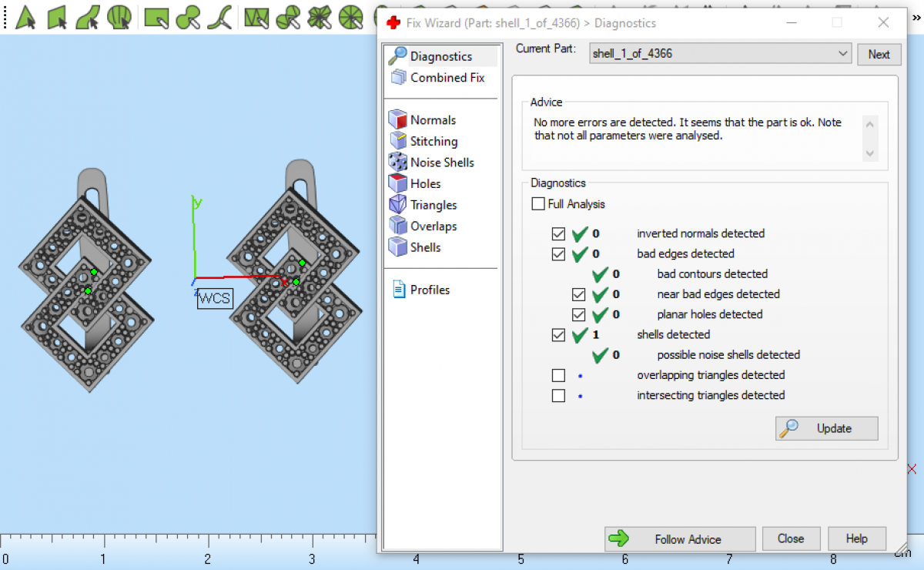The width and height of the screenshot is (924, 570).
Task: Go to Noise Shells fix page
Action: click(x=441, y=163)
